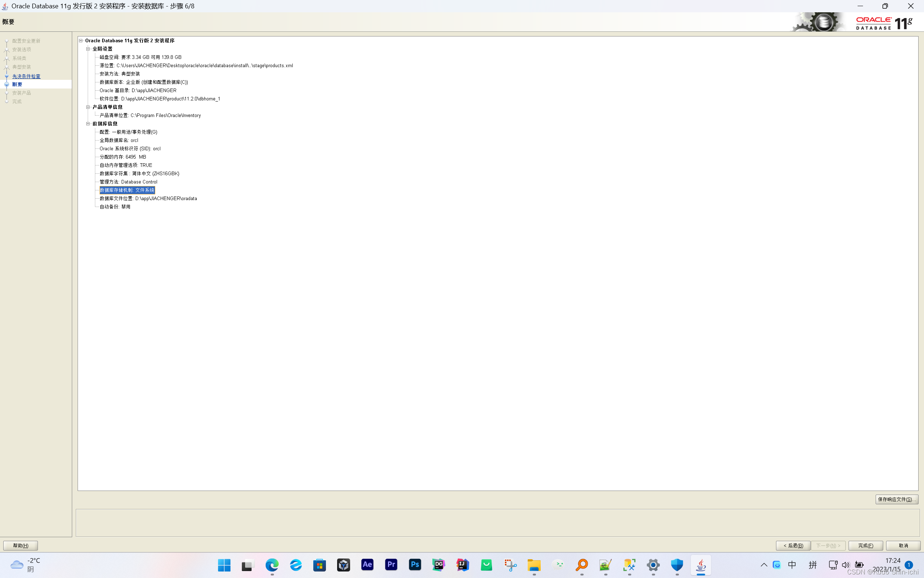Click the empty message area below the tree
Viewport: 924px width, 578px height.
[497, 523]
